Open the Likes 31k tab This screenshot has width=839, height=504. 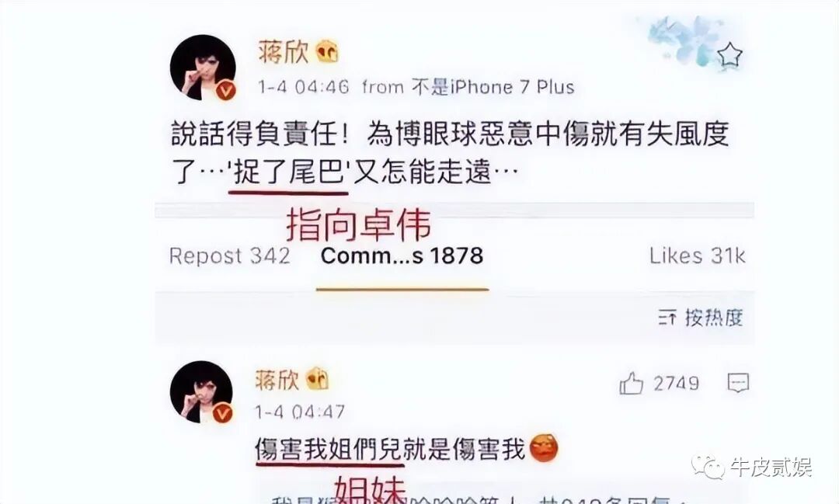pyautogui.click(x=697, y=255)
